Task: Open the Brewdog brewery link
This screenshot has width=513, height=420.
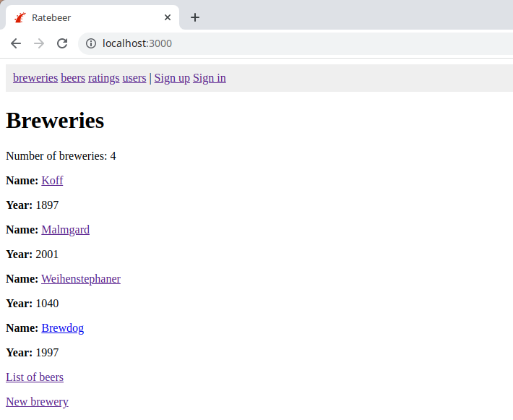Action: (x=62, y=328)
